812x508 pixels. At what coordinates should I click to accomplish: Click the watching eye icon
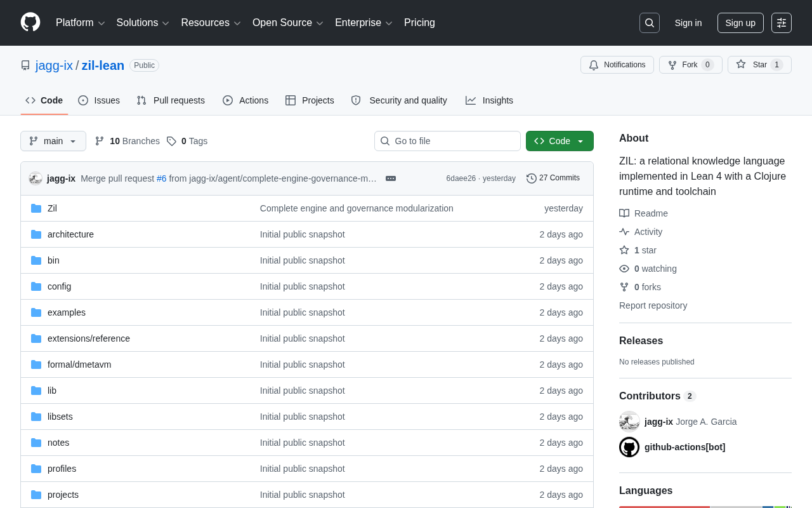tap(624, 269)
